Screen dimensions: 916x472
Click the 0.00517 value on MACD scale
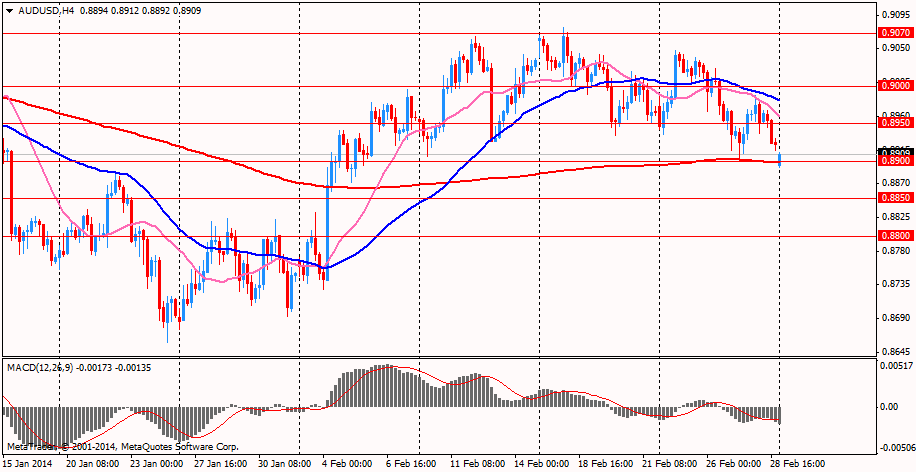point(897,366)
